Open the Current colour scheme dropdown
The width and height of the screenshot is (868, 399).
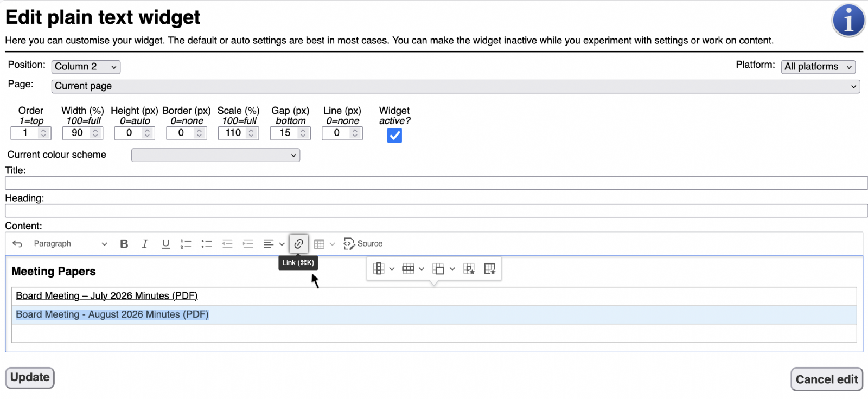[215, 155]
